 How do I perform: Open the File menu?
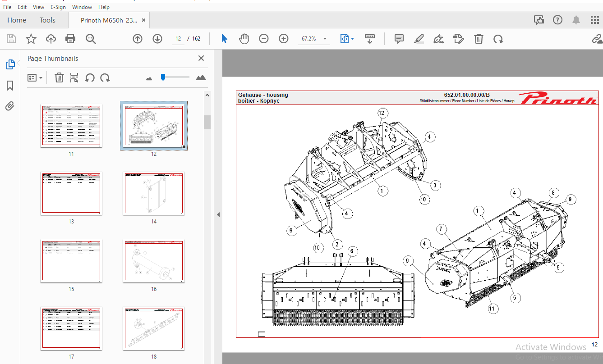pyautogui.click(x=7, y=7)
